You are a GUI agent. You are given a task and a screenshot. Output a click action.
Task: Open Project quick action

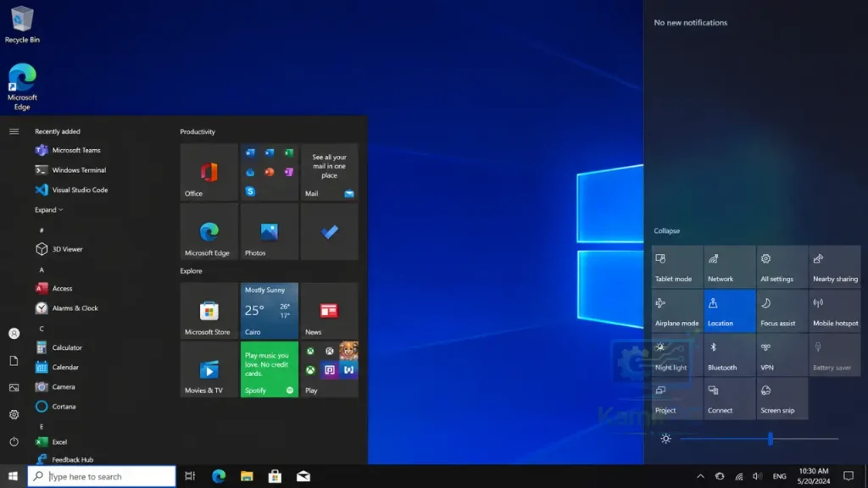click(x=677, y=399)
